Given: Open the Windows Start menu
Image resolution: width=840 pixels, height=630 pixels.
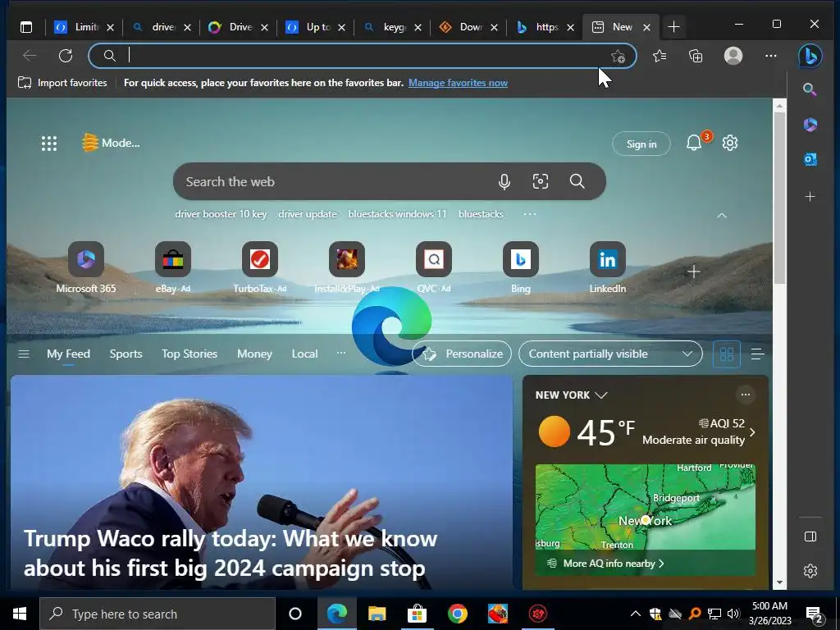Looking at the screenshot, I should (x=20, y=614).
